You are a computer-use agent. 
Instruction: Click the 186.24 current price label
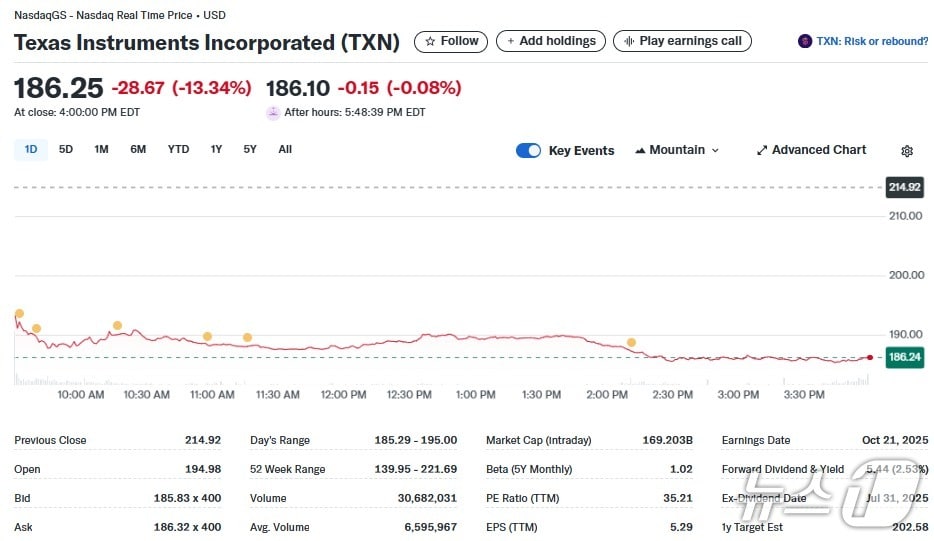point(904,357)
